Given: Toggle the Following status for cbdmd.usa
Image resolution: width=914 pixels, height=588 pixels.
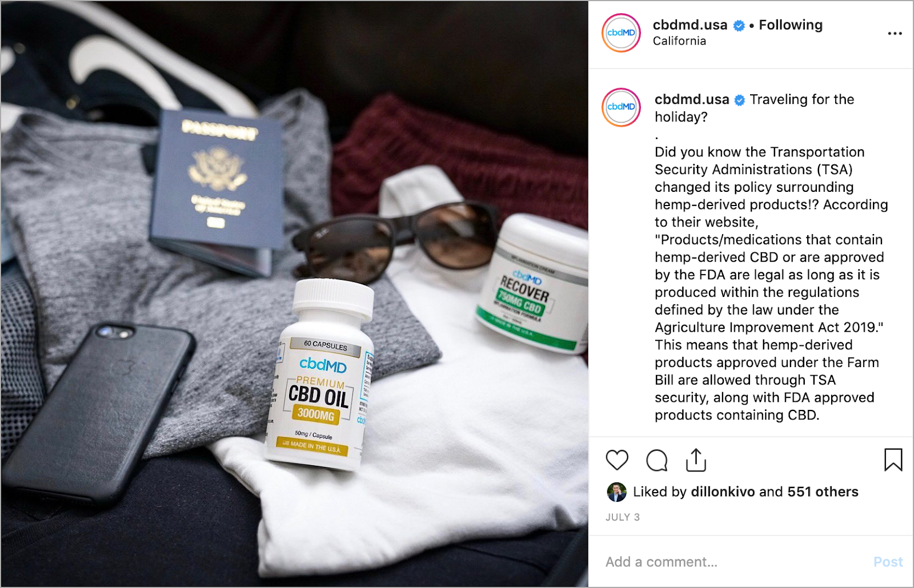Looking at the screenshot, I should pyautogui.click(x=791, y=25).
